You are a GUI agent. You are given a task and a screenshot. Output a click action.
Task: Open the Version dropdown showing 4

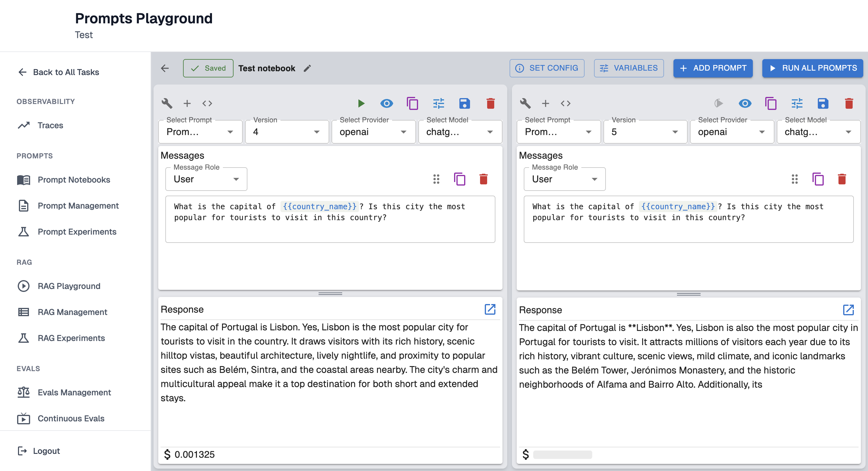point(286,132)
